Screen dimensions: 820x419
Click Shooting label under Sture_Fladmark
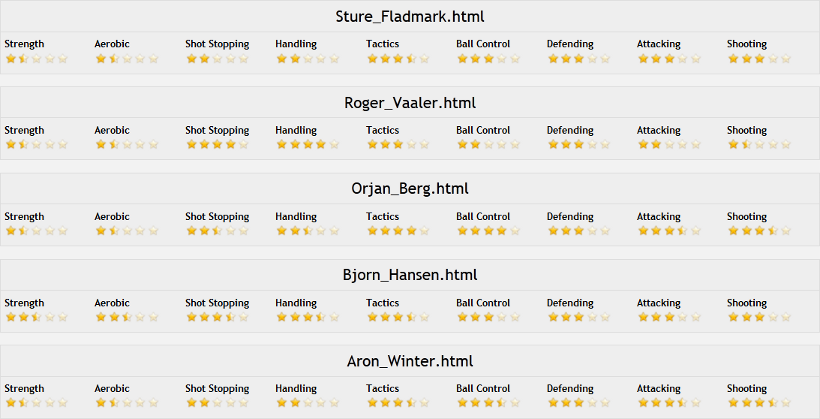coord(747,44)
